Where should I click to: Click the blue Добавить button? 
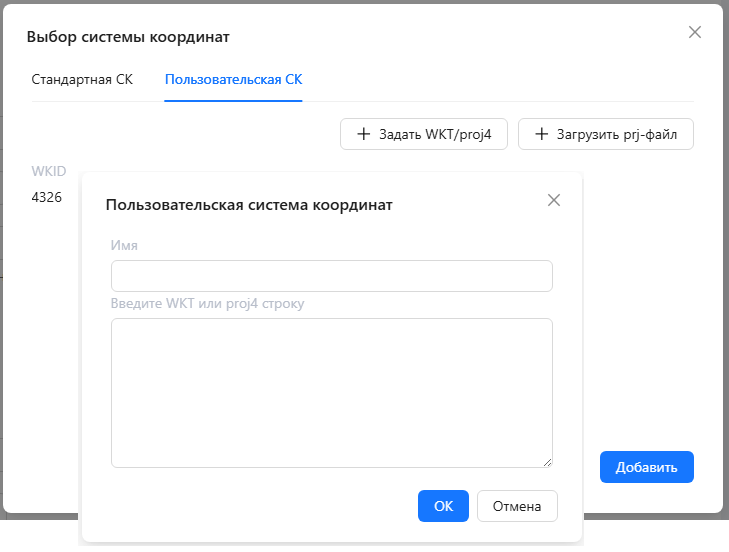646,467
